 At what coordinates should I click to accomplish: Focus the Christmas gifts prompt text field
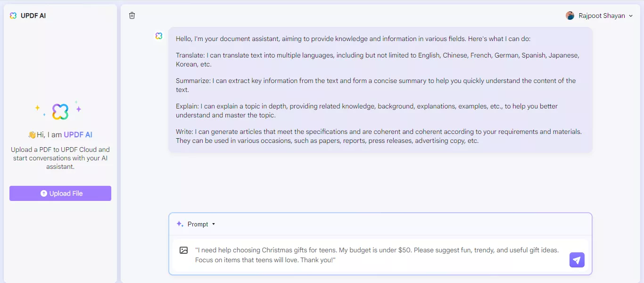click(x=377, y=255)
